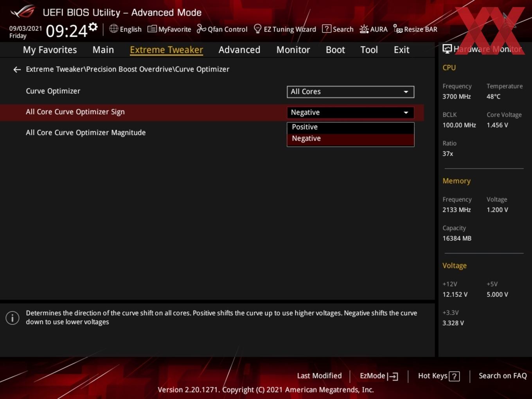Open Search on FAQ link
Viewport: 532px width, 399px height.
click(x=503, y=376)
